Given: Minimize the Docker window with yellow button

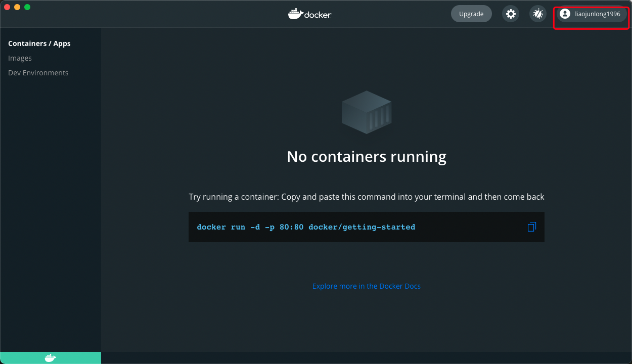Looking at the screenshot, I should [x=17, y=7].
